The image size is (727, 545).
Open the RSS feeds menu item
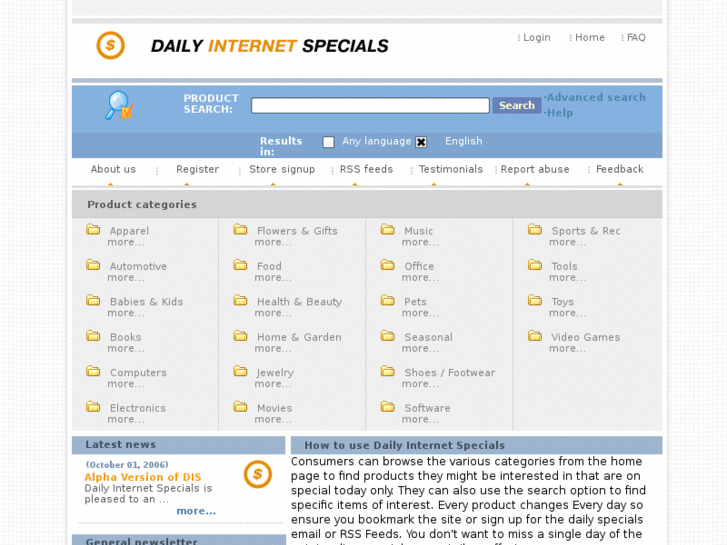(x=366, y=169)
